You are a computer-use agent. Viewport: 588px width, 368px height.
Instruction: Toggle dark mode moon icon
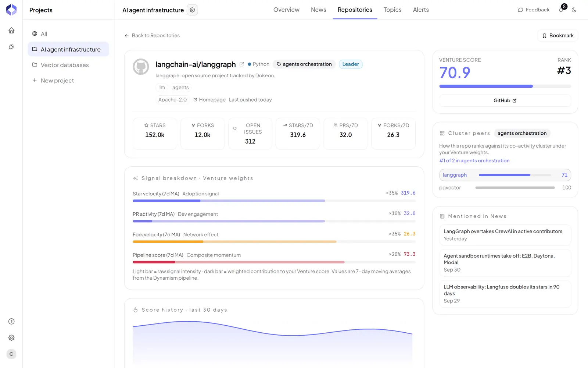click(574, 10)
